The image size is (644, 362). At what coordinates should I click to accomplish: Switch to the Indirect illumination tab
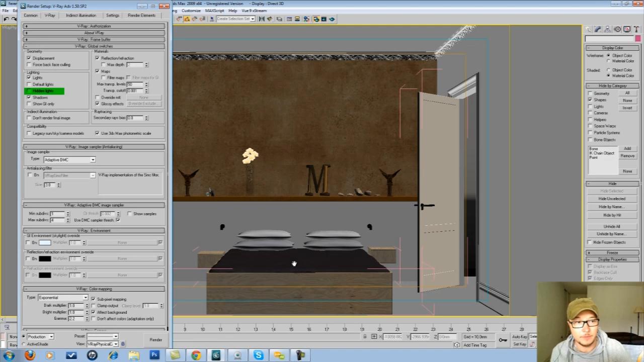tap(80, 15)
